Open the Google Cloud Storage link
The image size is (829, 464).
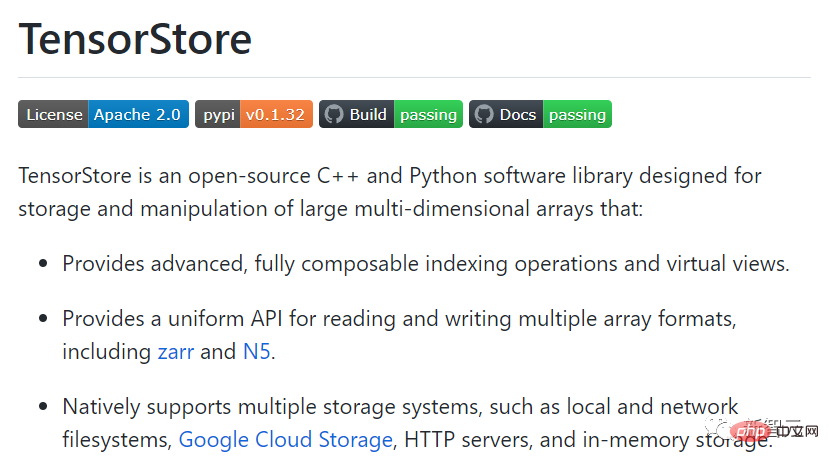(285, 440)
